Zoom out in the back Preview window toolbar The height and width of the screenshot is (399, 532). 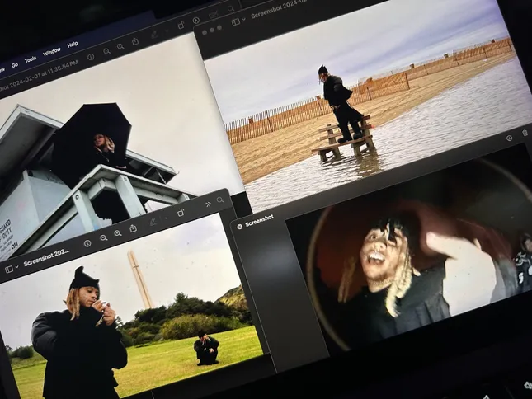click(106, 52)
